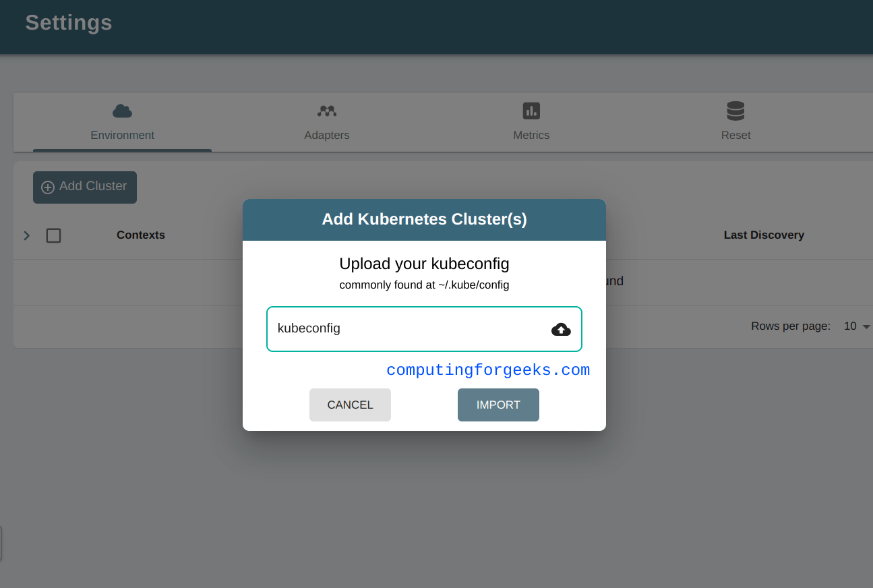The image size is (873, 588).
Task: Click the Environment cloud icon
Action: pos(122,111)
